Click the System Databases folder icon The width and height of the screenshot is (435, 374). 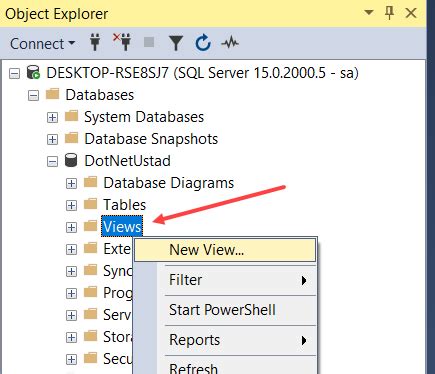pos(71,116)
